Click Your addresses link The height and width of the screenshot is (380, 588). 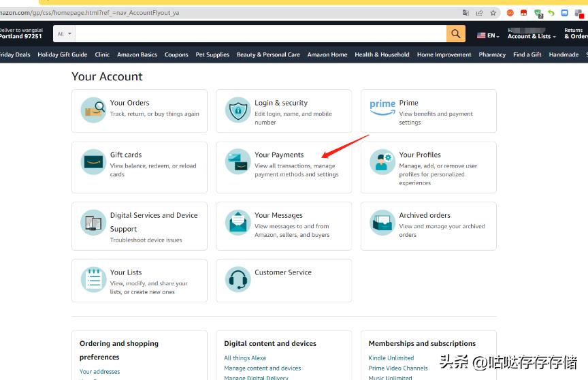pos(100,371)
